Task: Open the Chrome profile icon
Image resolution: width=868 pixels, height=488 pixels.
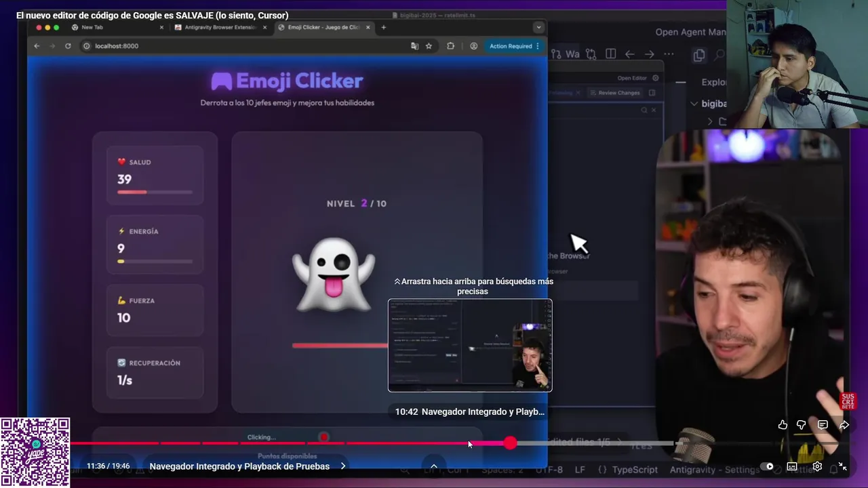Action: [x=473, y=46]
